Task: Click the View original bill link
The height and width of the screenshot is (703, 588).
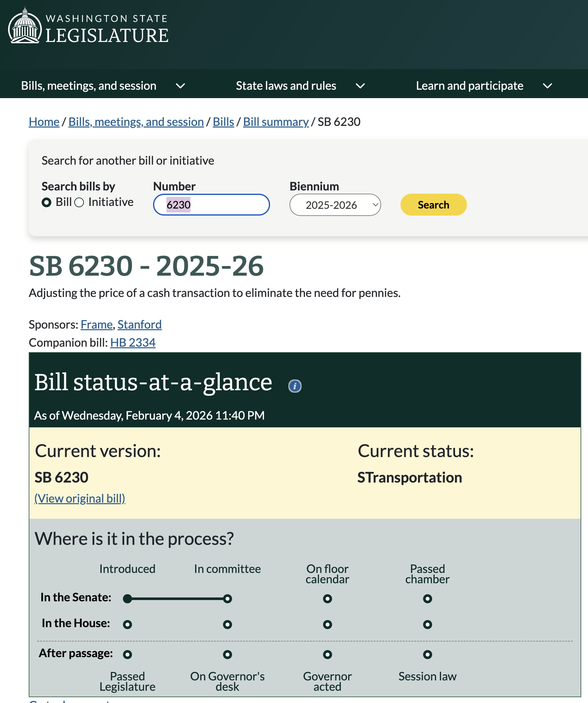Action: (x=80, y=498)
